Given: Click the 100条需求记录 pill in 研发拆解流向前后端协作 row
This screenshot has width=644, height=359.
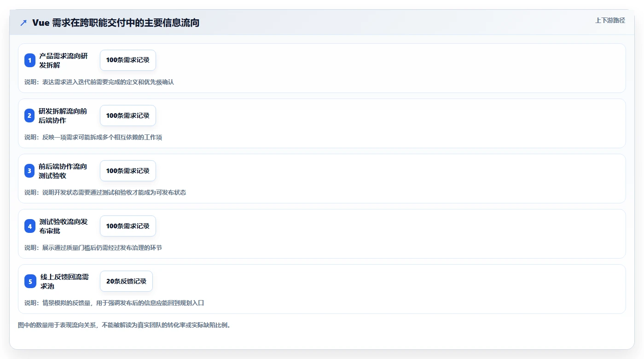Looking at the screenshot, I should pyautogui.click(x=128, y=116).
